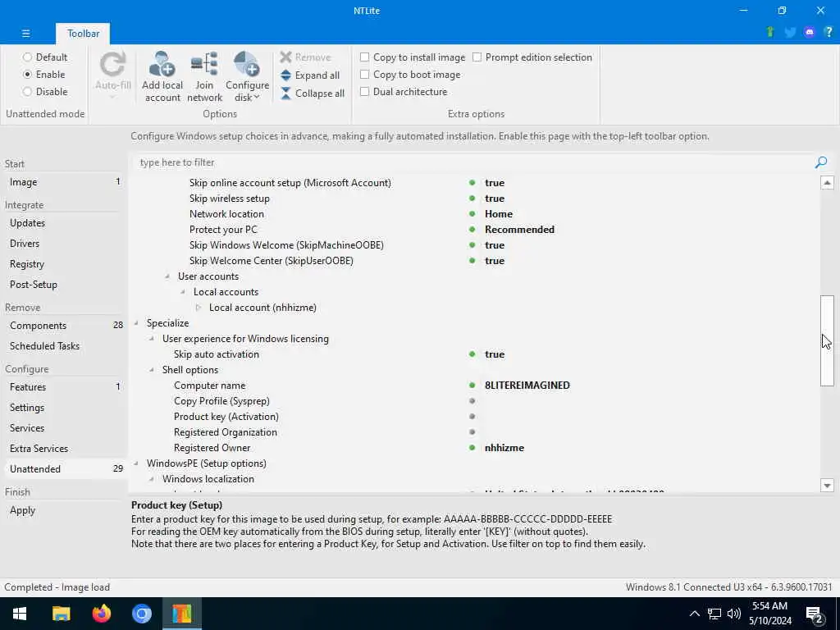
Task: Collapse Windows localization node
Action: 152,479
